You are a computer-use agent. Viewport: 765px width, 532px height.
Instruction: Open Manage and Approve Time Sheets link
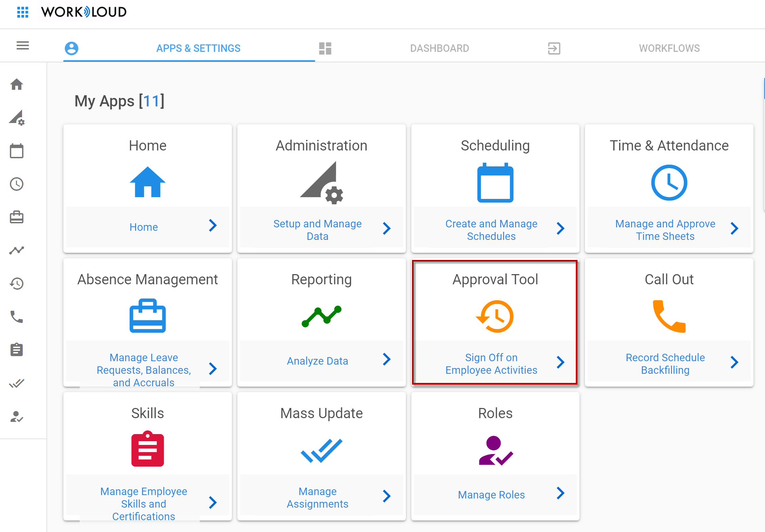665,230
